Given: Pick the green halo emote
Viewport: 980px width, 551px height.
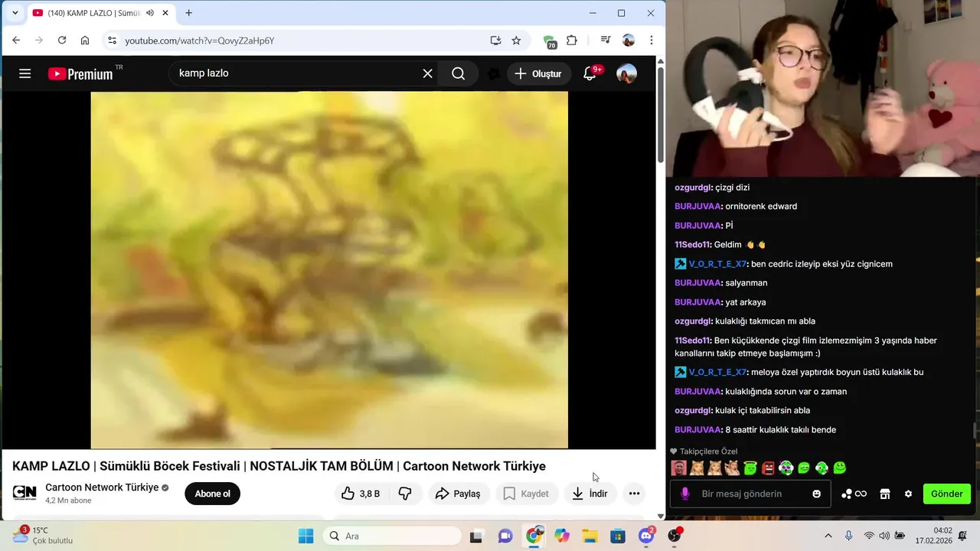Looking at the screenshot, I should pos(750,468).
